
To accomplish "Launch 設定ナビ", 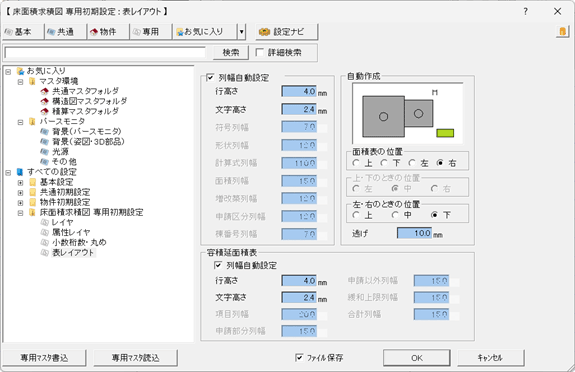I will point(286,32).
